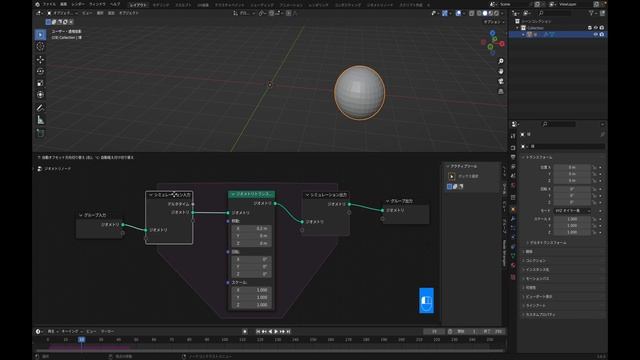Collapse the Simulation Input node chevron

point(151,195)
